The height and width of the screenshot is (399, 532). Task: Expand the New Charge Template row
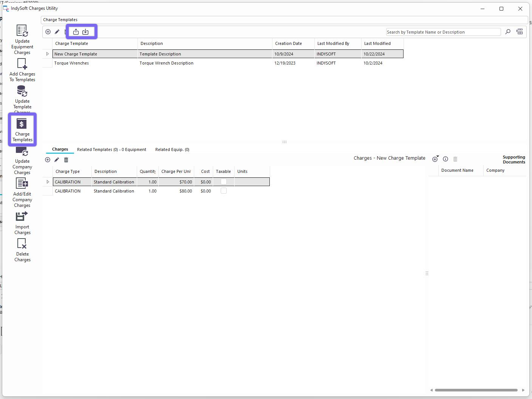click(x=48, y=54)
